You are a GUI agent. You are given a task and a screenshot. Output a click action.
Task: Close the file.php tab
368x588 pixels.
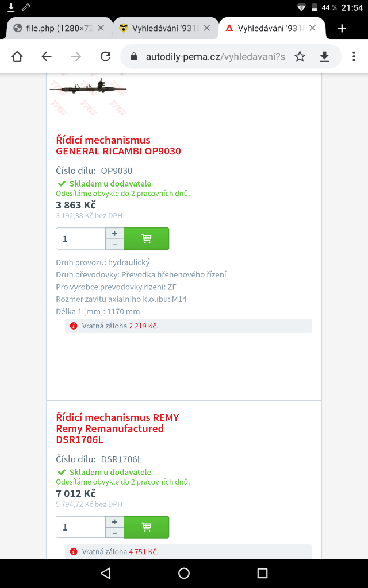(101, 28)
